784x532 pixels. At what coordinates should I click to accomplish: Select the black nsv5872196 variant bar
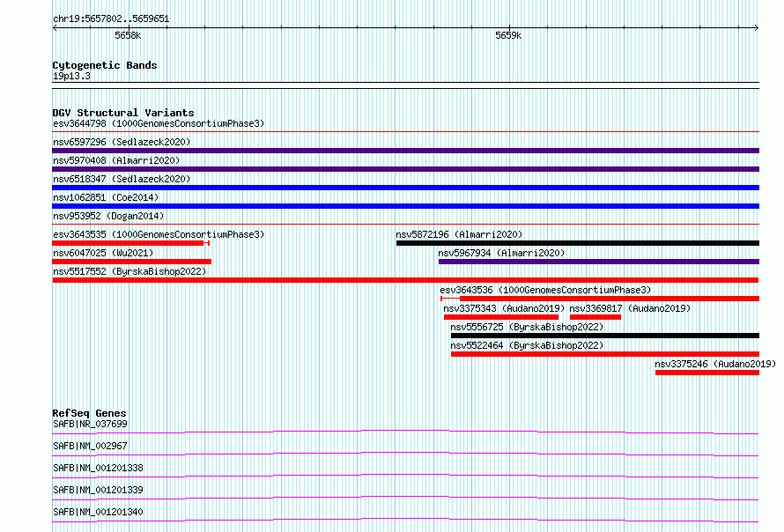coord(578,243)
